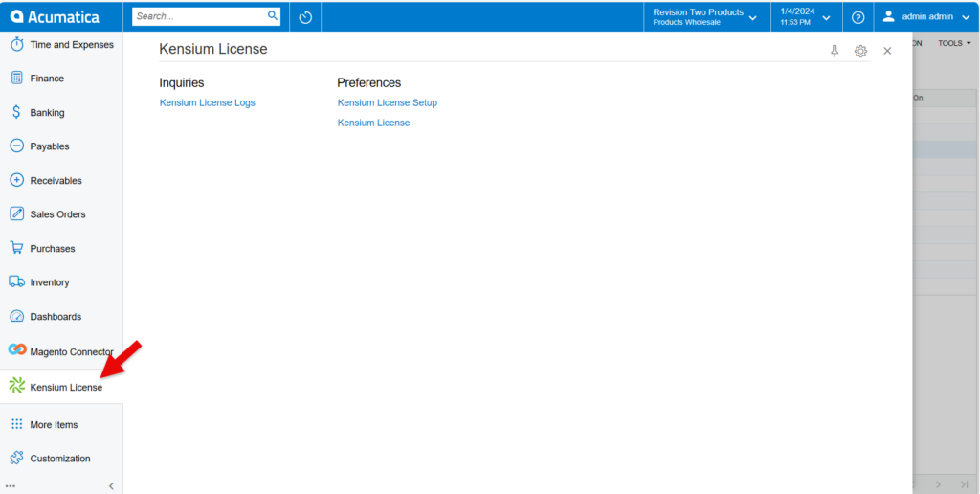Click the Dashboards gauge icon
This screenshot has width=980, height=494.
(17, 317)
